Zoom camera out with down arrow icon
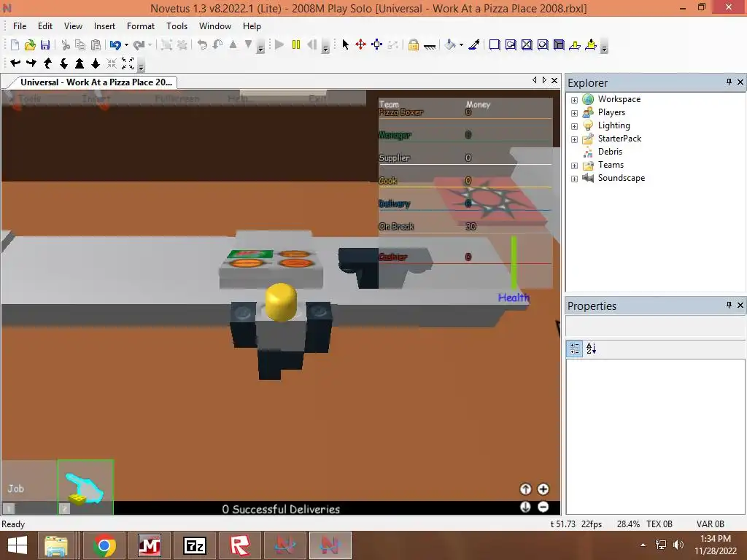The height and width of the screenshot is (560, 747). pos(96,63)
